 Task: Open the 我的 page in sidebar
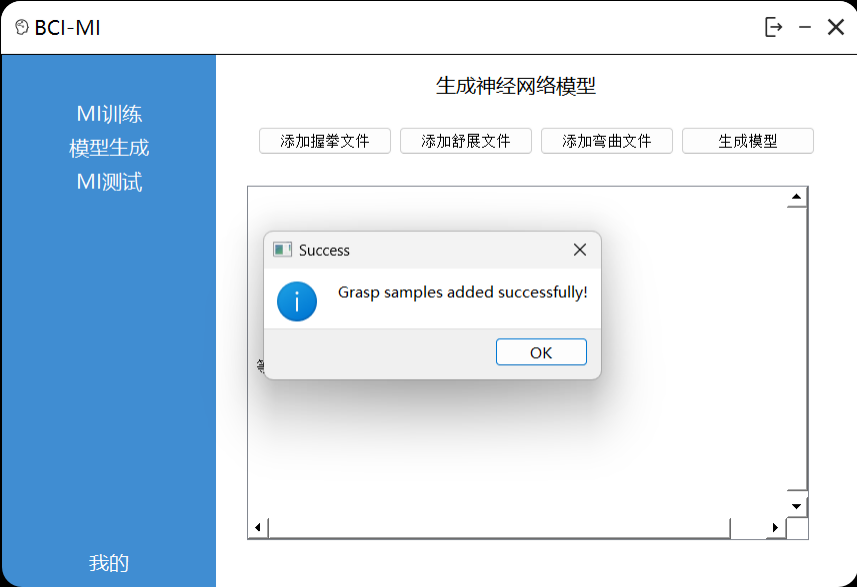[109, 563]
